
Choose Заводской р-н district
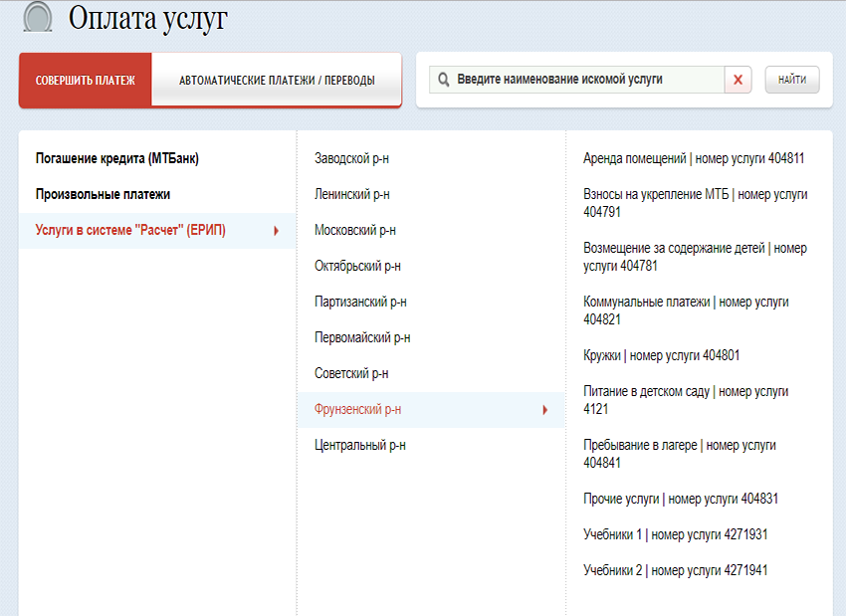pos(351,158)
